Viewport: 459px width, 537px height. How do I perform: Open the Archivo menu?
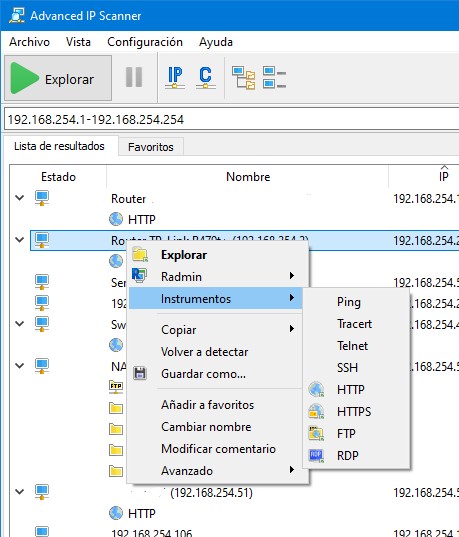[x=29, y=42]
